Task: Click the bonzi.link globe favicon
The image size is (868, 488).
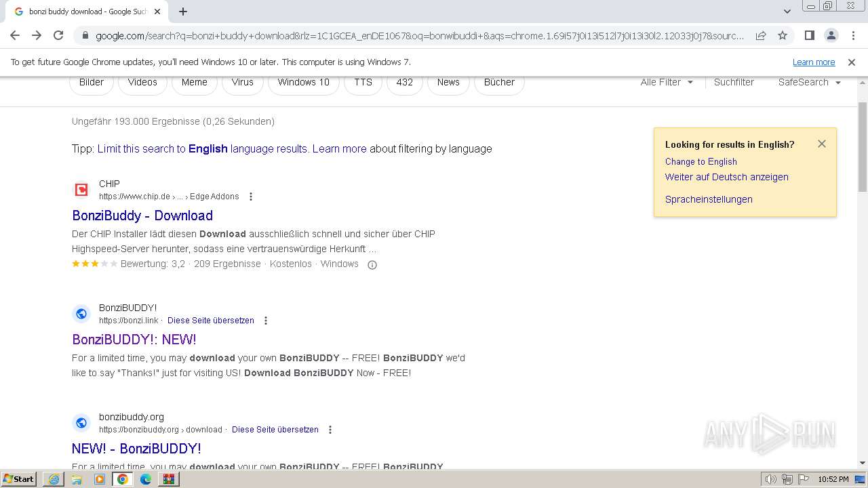Action: (x=81, y=314)
